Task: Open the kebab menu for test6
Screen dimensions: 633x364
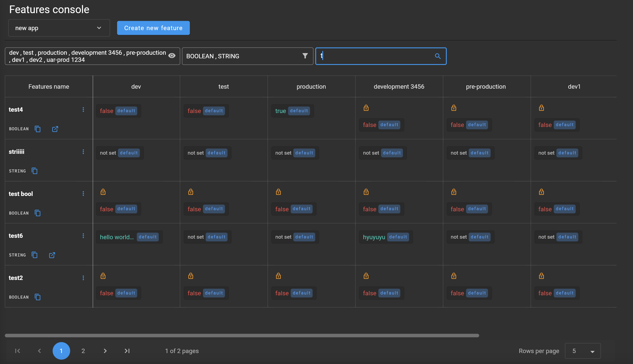Action: pyautogui.click(x=83, y=236)
